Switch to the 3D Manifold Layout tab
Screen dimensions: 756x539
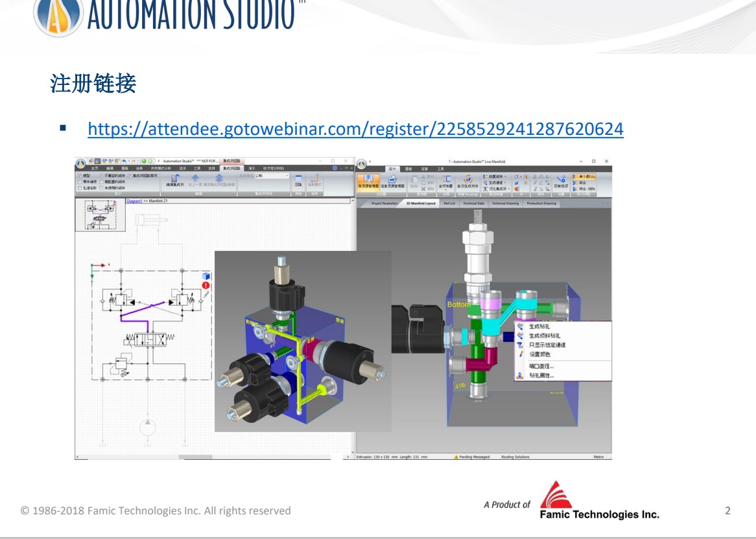(x=421, y=204)
